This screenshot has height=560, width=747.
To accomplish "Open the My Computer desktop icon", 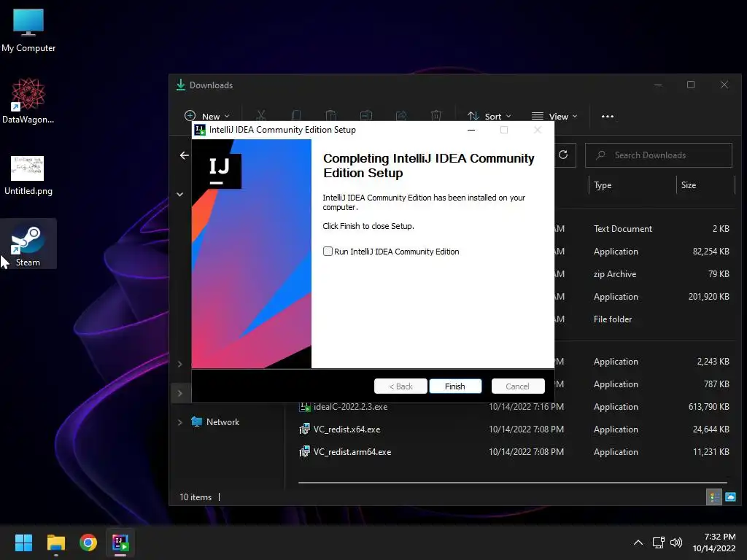I will click(x=28, y=31).
